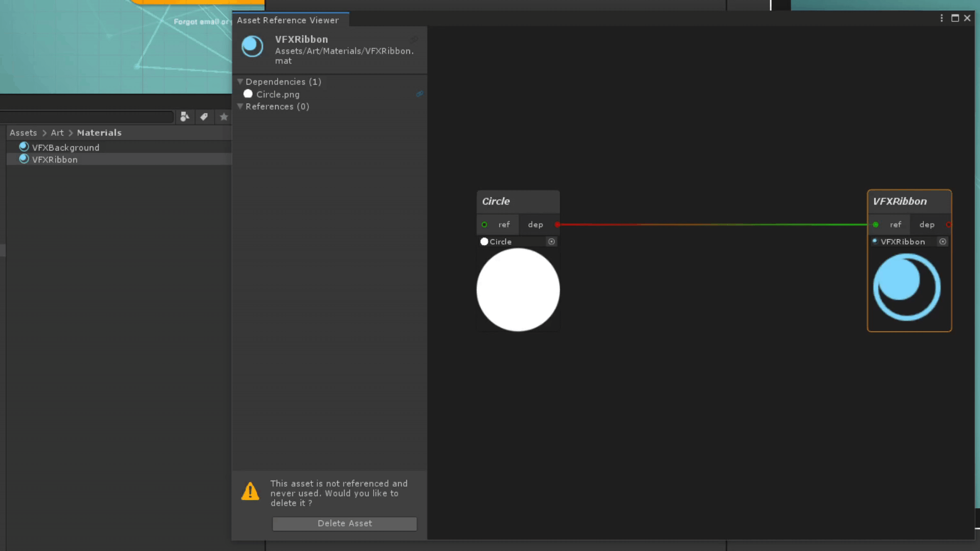Click the favorites star icon in toolbar
980x551 pixels.
tap(224, 116)
